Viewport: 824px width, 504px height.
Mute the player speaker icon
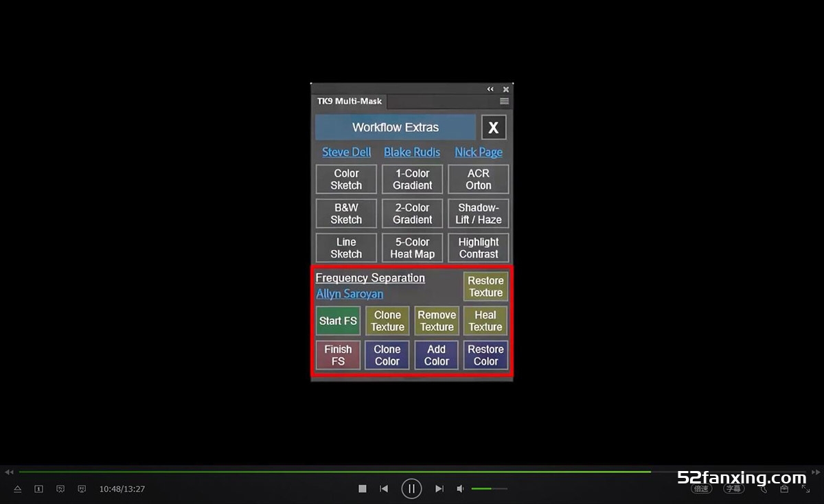pos(461,489)
